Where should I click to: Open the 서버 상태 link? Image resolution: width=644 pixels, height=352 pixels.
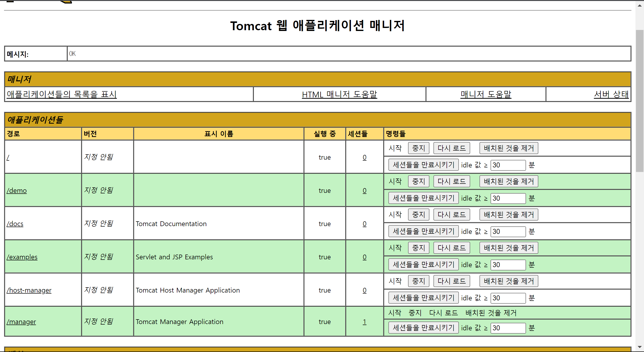pos(611,94)
